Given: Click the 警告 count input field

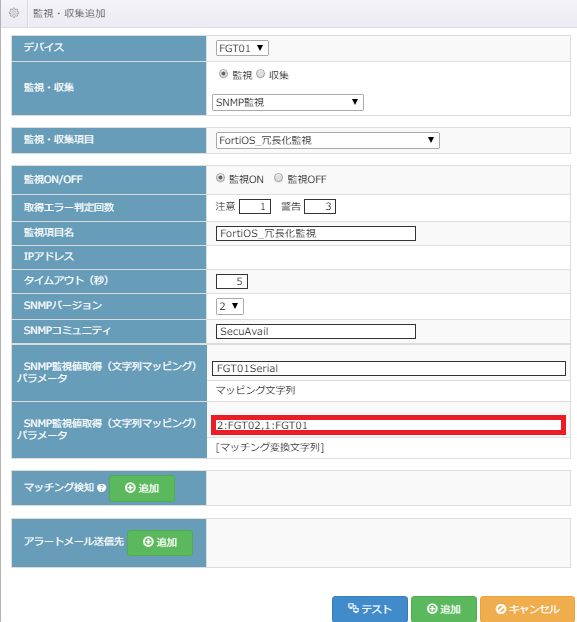Looking at the screenshot, I should (320, 207).
